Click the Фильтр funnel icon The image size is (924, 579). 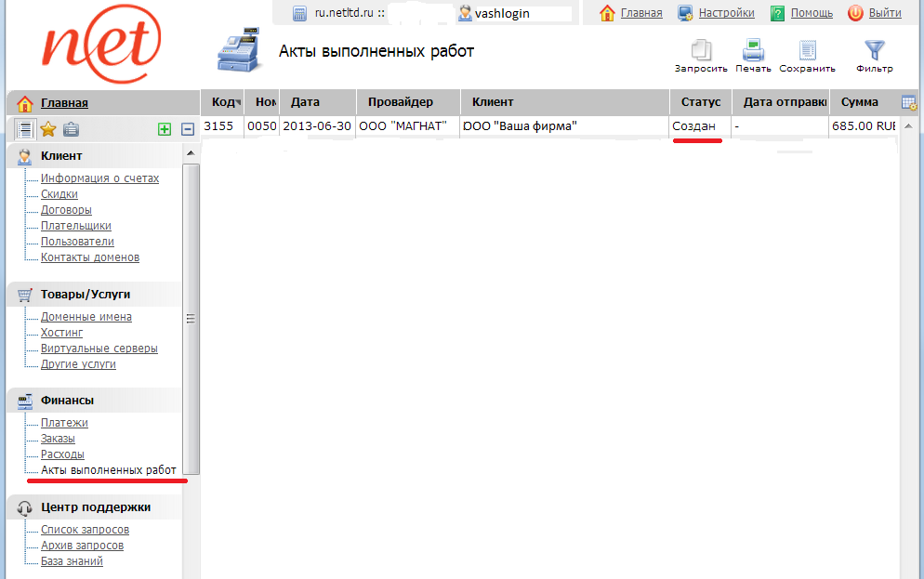coord(874,51)
